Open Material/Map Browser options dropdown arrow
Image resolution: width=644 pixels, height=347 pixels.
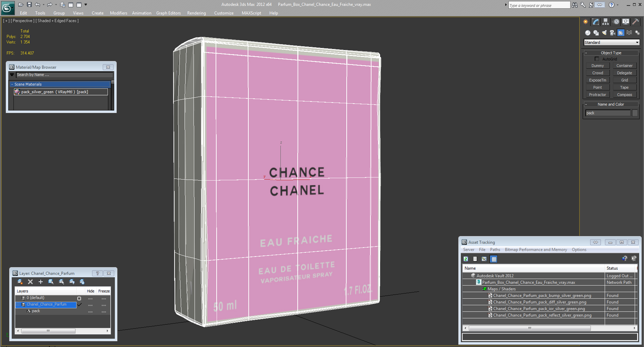pyautogui.click(x=12, y=75)
